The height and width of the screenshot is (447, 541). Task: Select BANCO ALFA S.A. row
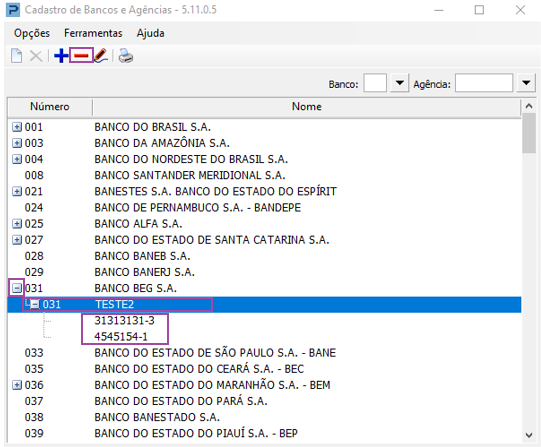(264, 224)
